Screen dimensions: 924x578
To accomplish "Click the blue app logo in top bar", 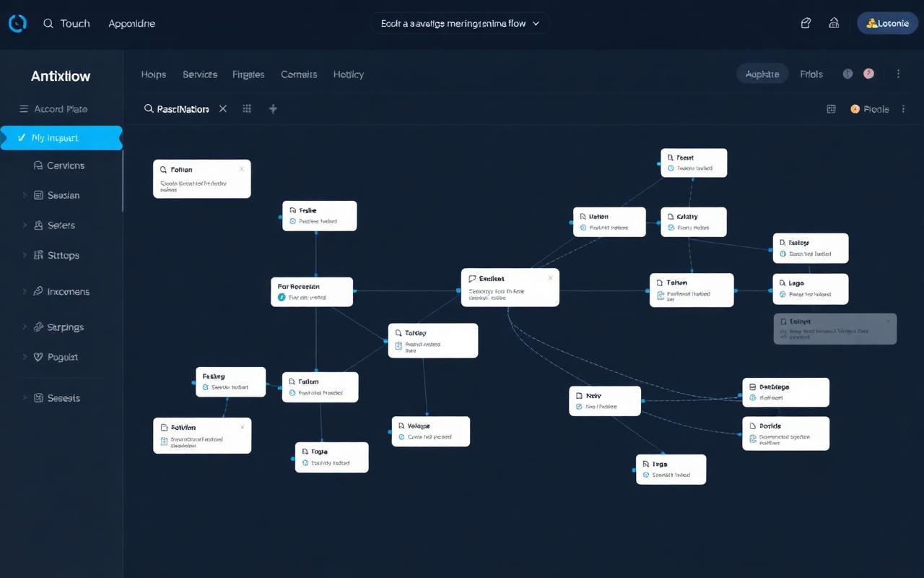I will click(x=17, y=23).
